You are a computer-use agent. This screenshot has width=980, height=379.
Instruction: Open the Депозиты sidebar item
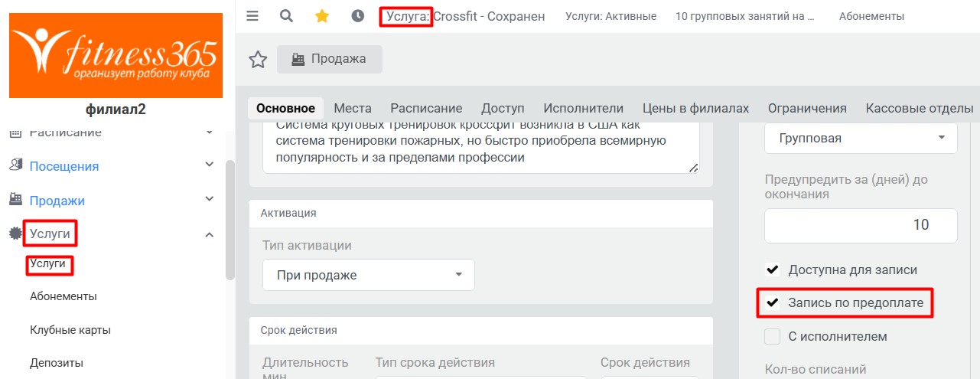point(57,363)
